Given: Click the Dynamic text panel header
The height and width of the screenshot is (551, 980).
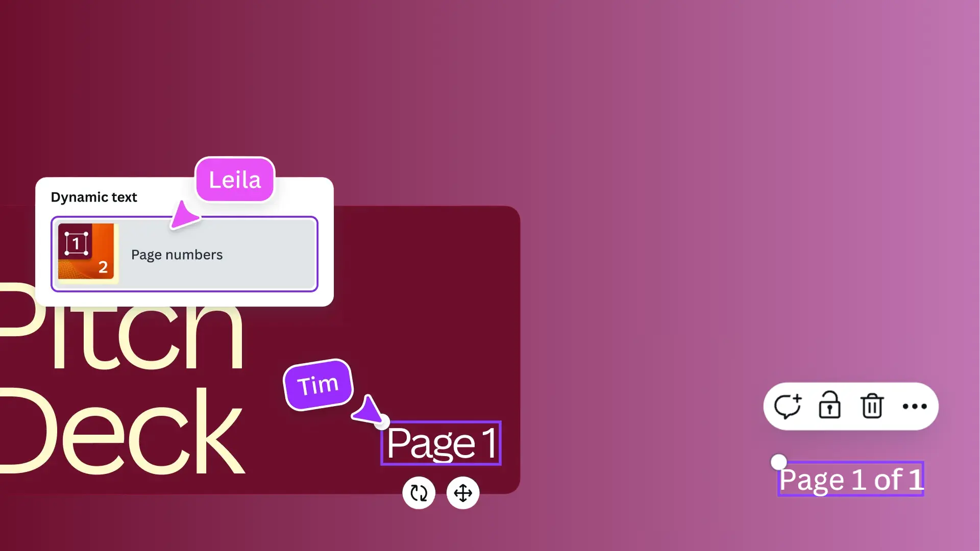Looking at the screenshot, I should click(x=94, y=197).
